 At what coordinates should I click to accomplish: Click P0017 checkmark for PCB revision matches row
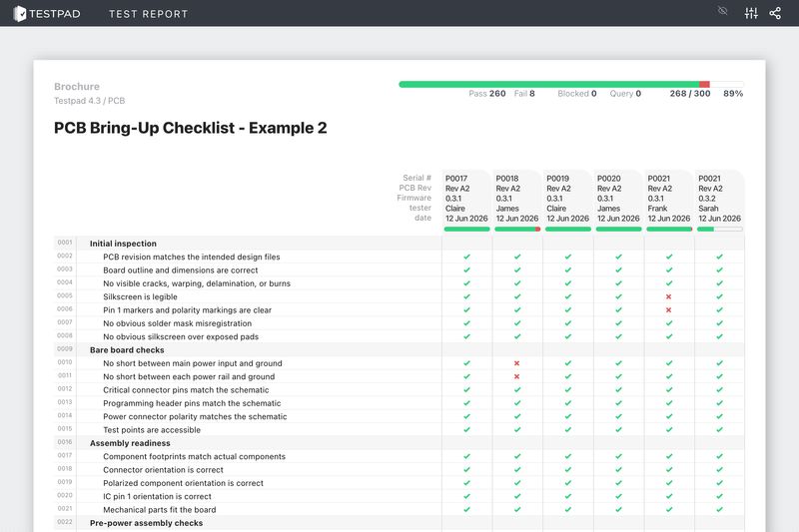pos(466,257)
